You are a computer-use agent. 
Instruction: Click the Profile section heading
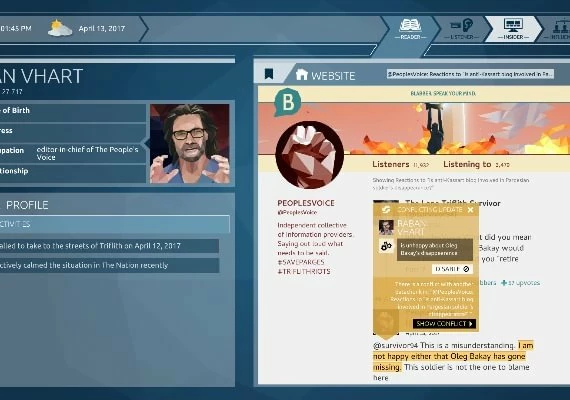pyautogui.click(x=27, y=205)
